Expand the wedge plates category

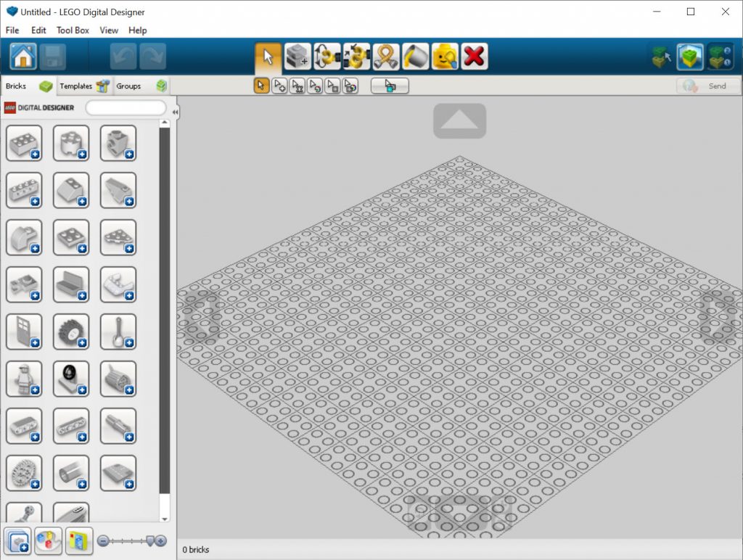(x=118, y=238)
